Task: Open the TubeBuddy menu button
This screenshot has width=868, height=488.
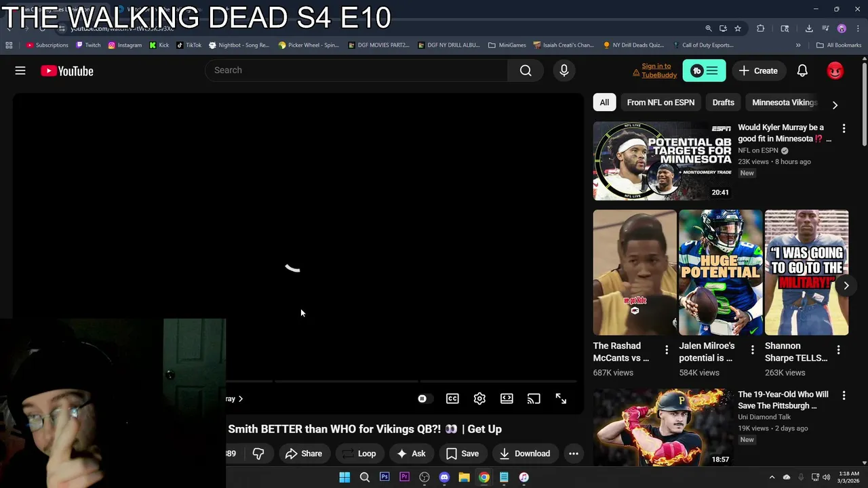Action: [704, 70]
